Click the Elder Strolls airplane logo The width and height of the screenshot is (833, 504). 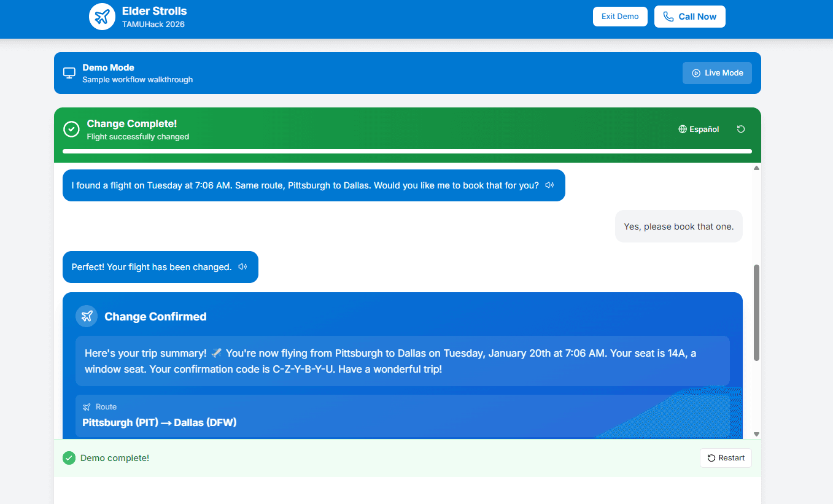(103, 17)
